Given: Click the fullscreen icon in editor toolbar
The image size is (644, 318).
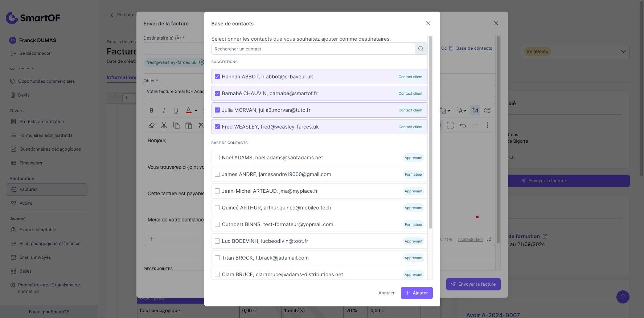Looking at the screenshot, I should (x=450, y=125).
